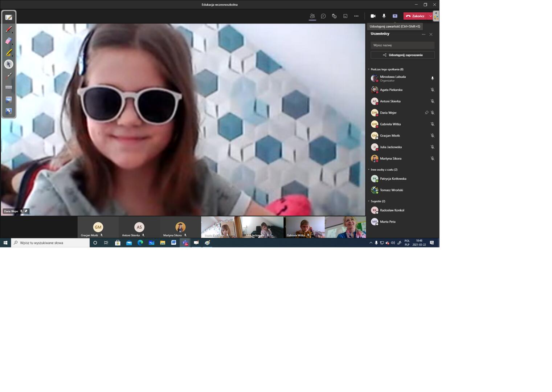The image size is (552, 392).
Task: Click the share content icon
Action: (x=395, y=16)
